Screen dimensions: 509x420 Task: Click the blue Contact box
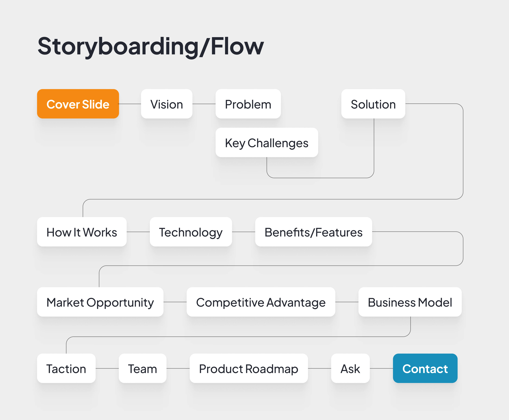425,368
